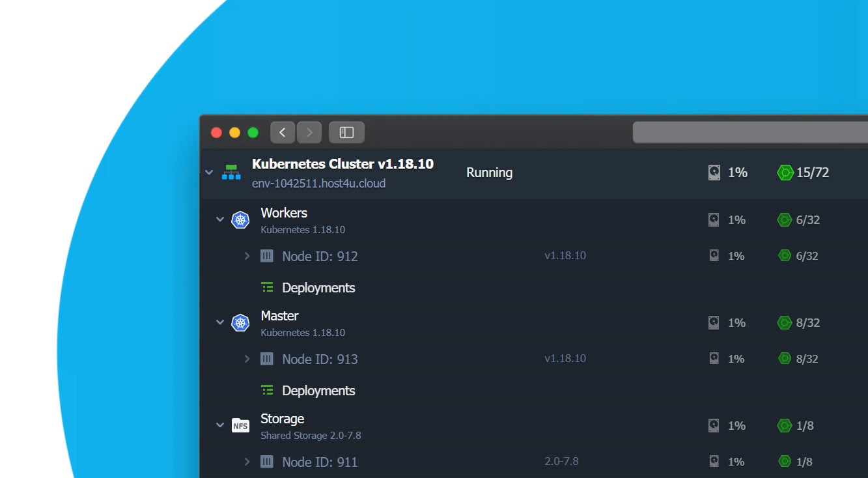Click the Shared Storage 2.0-7.8 subtitle
This screenshot has width=868, height=478.
click(x=311, y=435)
